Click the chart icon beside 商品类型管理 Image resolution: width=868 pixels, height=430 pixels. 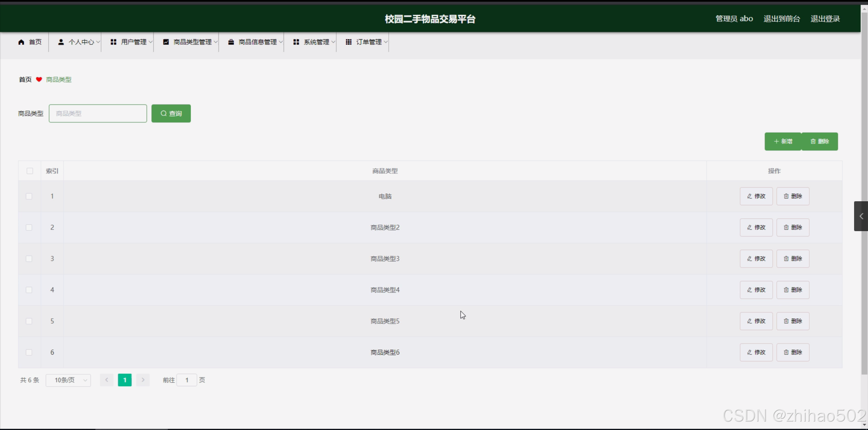click(x=166, y=42)
